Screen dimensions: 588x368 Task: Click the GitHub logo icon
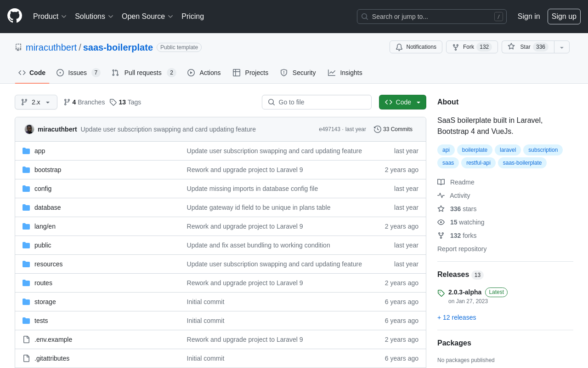pyautogui.click(x=14, y=16)
